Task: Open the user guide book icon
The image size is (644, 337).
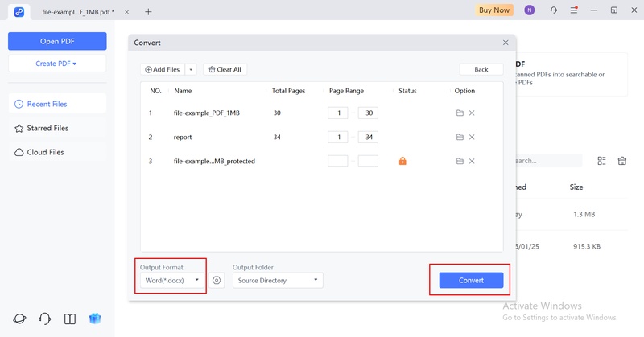Action: point(70,319)
